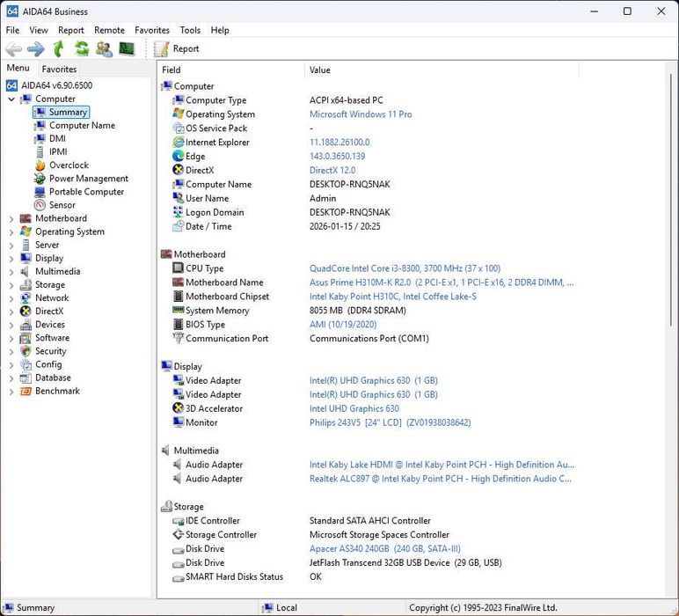Click the Portable Computer laptop icon
This screenshot has height=616, width=679.
[40, 192]
